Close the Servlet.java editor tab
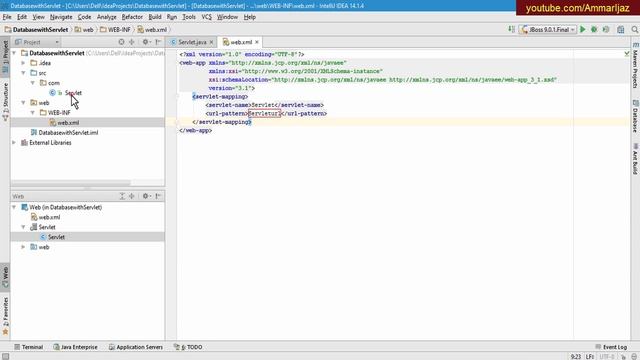Screen dimensions: 640x360 tap(211, 42)
